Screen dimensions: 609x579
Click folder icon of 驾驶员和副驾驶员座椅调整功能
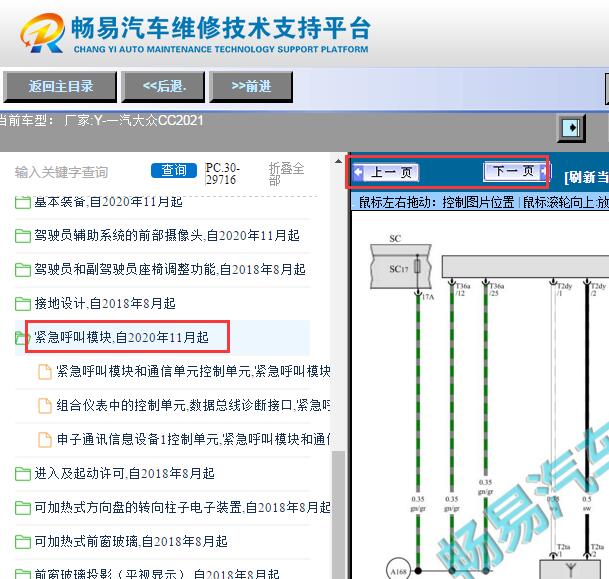23,270
